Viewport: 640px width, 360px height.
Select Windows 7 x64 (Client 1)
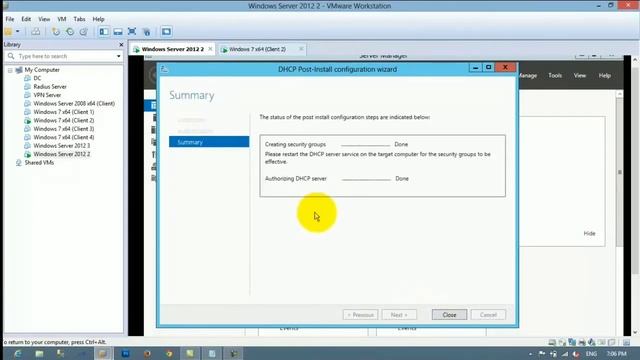tap(64, 112)
